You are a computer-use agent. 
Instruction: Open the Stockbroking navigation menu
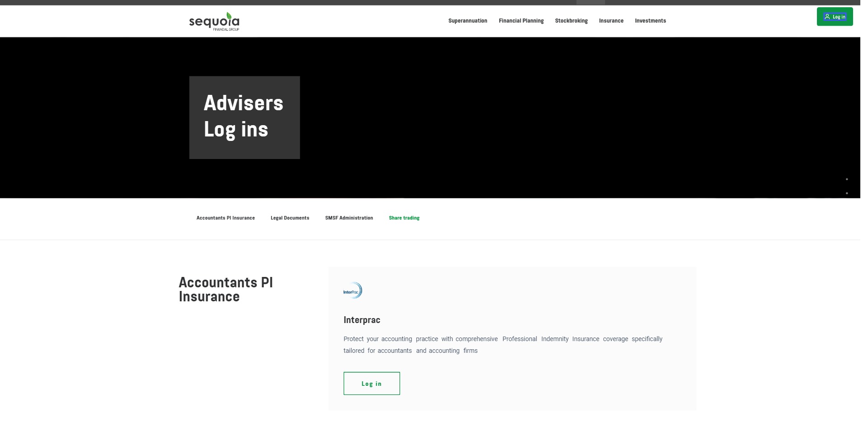[x=571, y=21]
